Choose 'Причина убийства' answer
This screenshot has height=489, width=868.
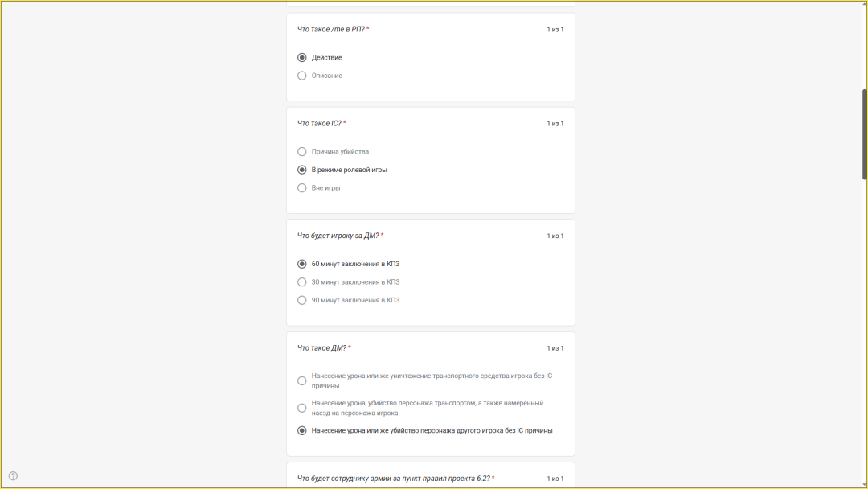pyautogui.click(x=302, y=151)
